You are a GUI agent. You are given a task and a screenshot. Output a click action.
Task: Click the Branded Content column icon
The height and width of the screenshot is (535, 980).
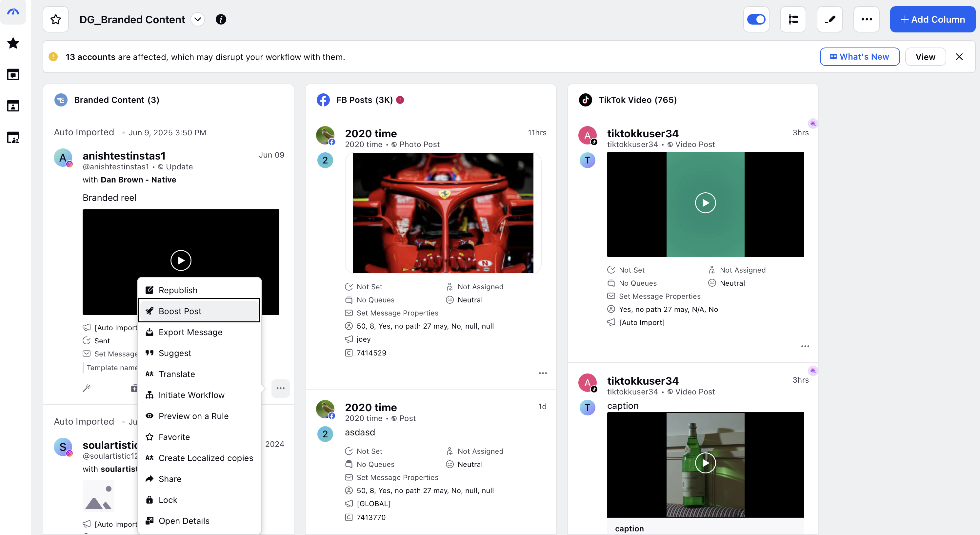click(x=61, y=100)
